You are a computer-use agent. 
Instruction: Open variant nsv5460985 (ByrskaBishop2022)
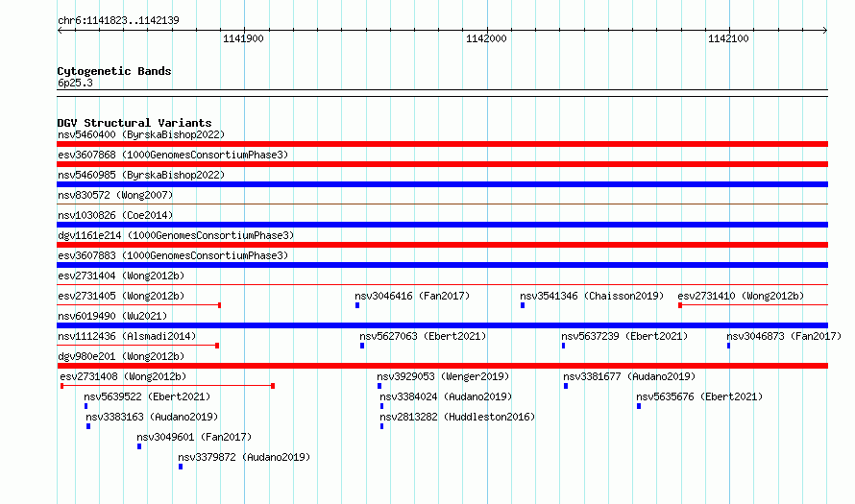coord(141,175)
